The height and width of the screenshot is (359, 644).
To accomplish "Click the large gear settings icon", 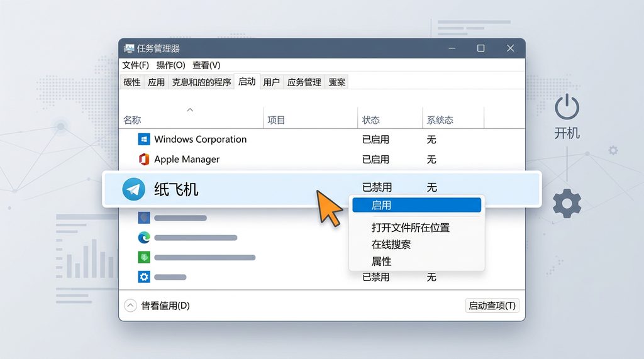I will tap(567, 203).
